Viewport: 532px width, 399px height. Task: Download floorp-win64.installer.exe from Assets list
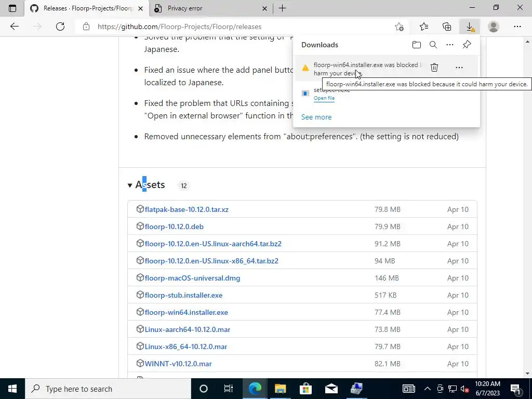[x=187, y=312]
